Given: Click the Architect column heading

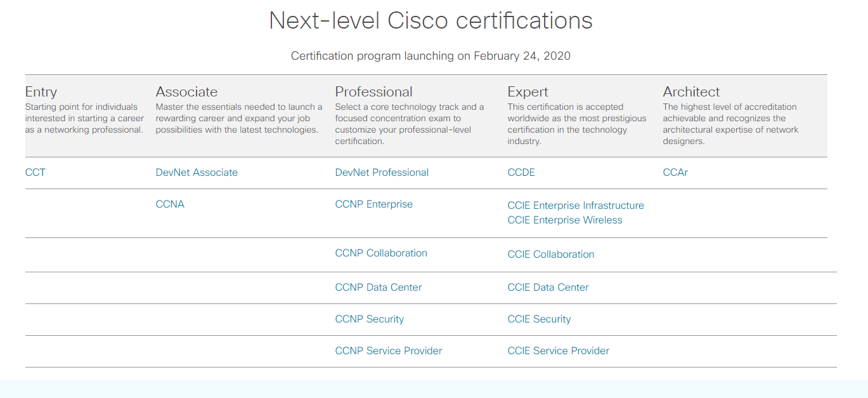Looking at the screenshot, I should click(x=692, y=92).
